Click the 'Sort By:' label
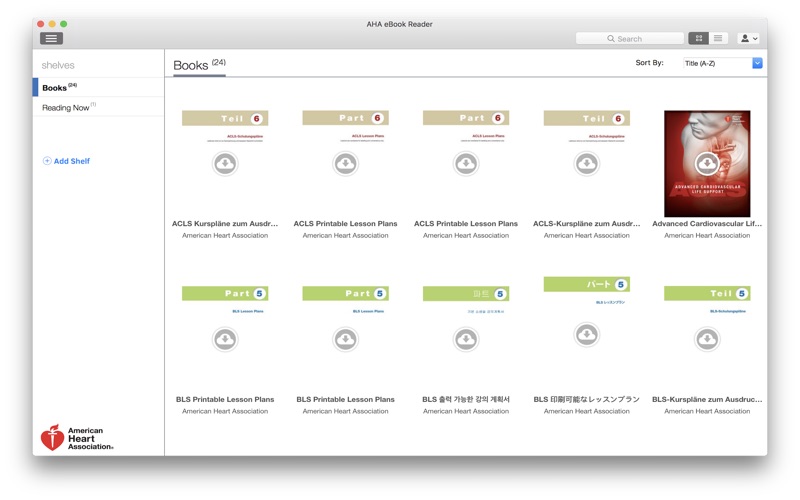Image resolution: width=800 pixels, height=500 pixels. click(x=649, y=63)
